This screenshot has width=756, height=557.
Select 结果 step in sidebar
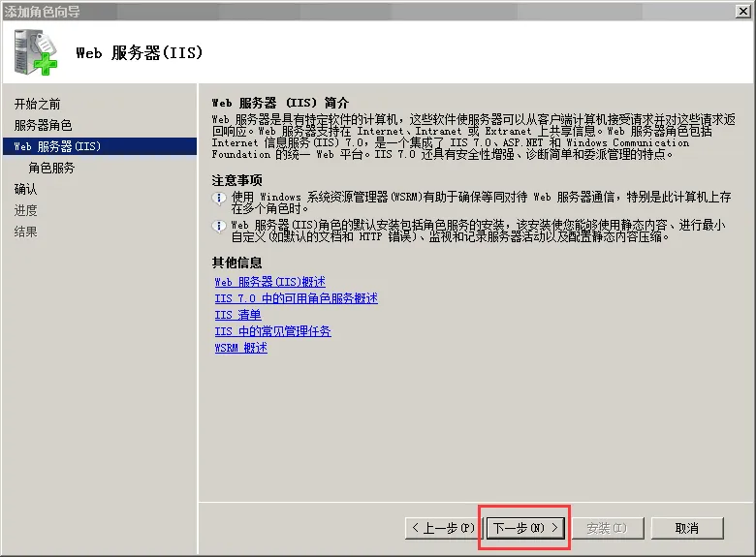[x=25, y=232]
